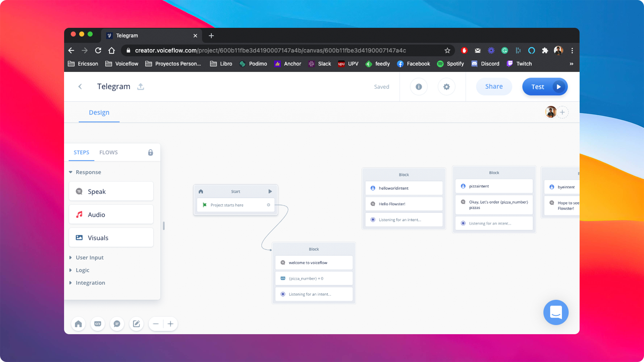Open the project settings gear icon
Viewport: 644px width, 362px height.
click(446, 87)
